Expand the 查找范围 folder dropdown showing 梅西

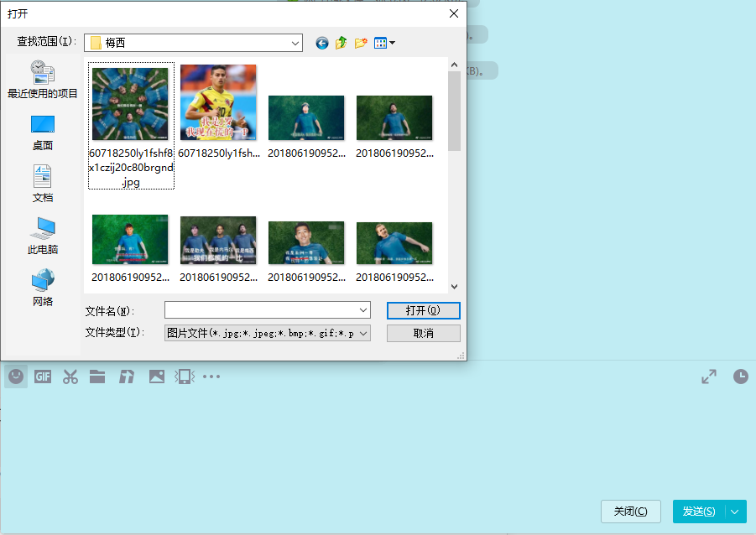point(295,43)
